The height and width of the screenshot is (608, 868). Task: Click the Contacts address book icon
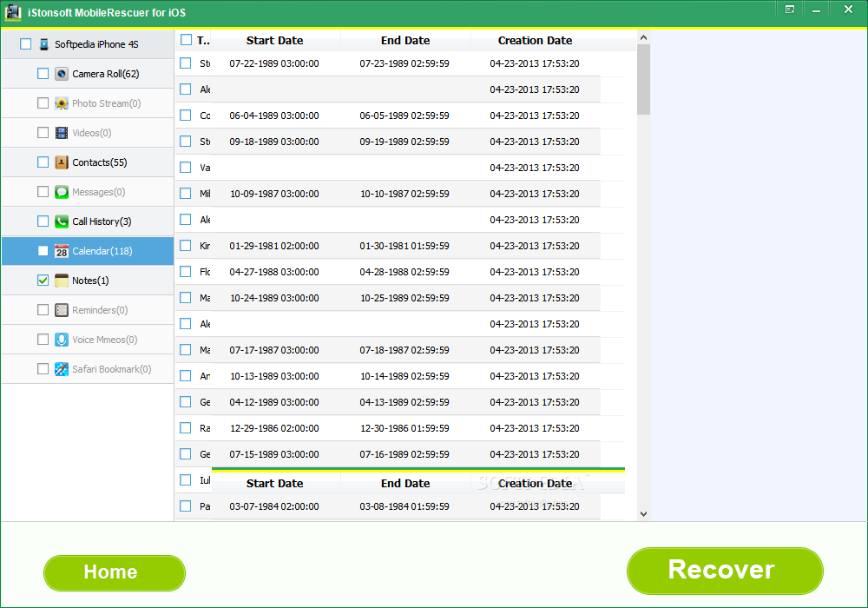pos(62,162)
